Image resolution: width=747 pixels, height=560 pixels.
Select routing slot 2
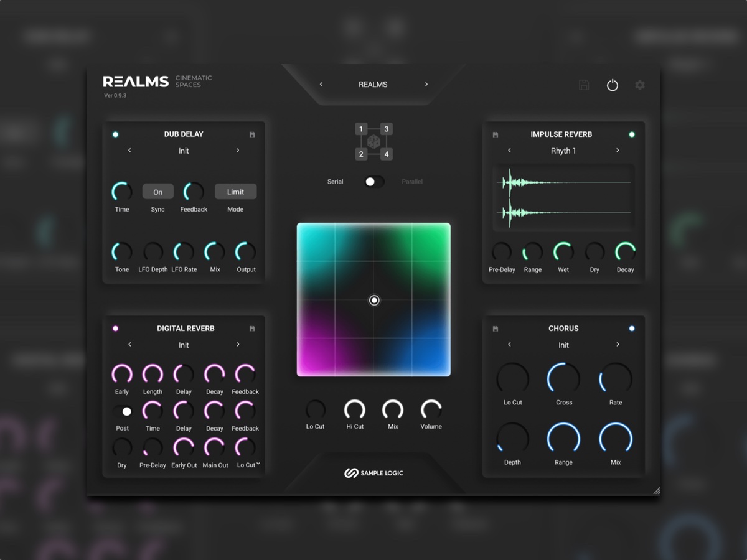tap(361, 154)
